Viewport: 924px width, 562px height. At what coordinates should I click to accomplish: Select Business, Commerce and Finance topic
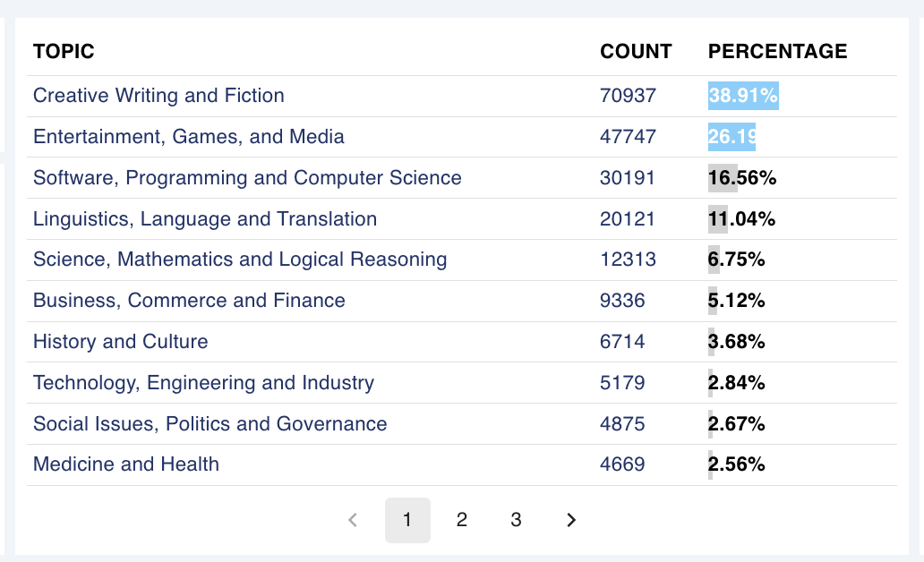[x=189, y=302]
